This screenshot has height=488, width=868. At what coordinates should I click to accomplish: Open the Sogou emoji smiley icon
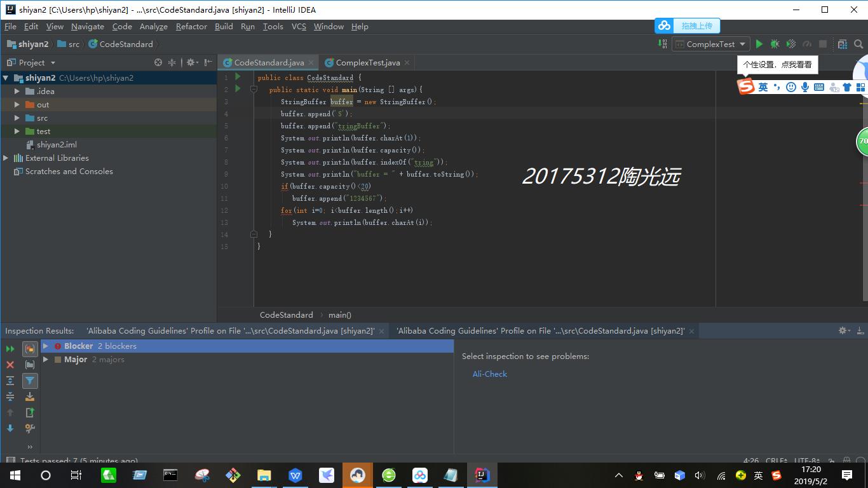[791, 87]
